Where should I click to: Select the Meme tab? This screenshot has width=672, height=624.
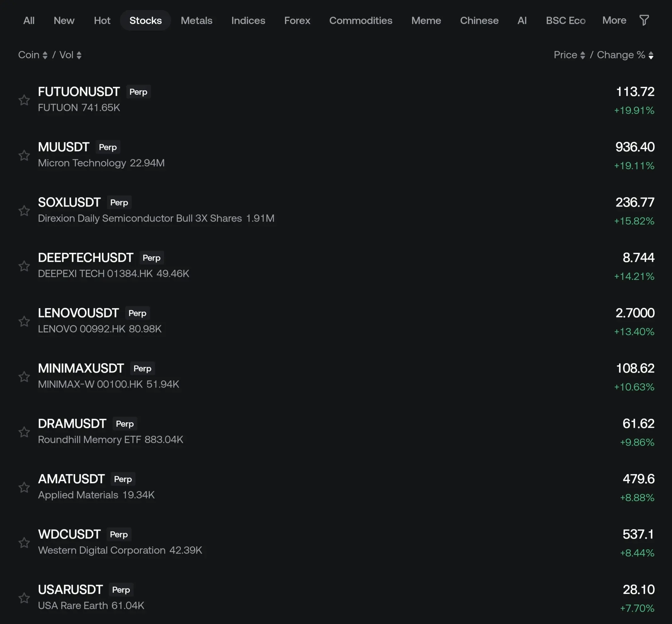pos(426,20)
